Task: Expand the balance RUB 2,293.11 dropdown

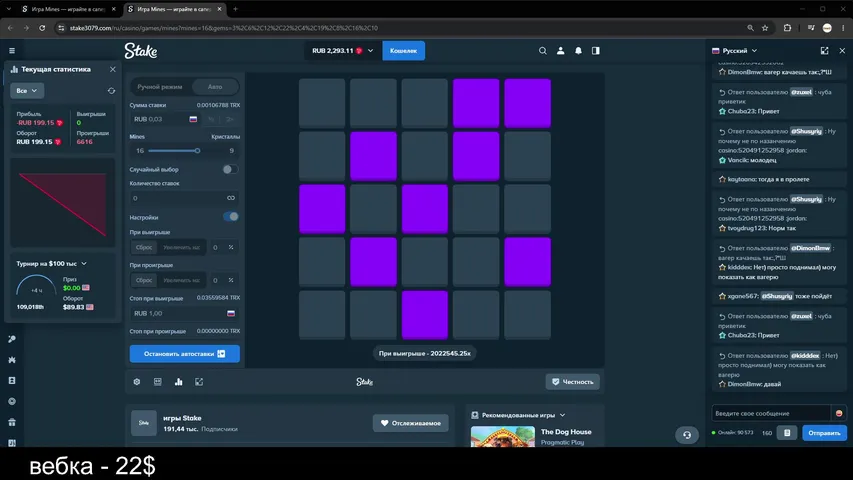Action: [342, 51]
